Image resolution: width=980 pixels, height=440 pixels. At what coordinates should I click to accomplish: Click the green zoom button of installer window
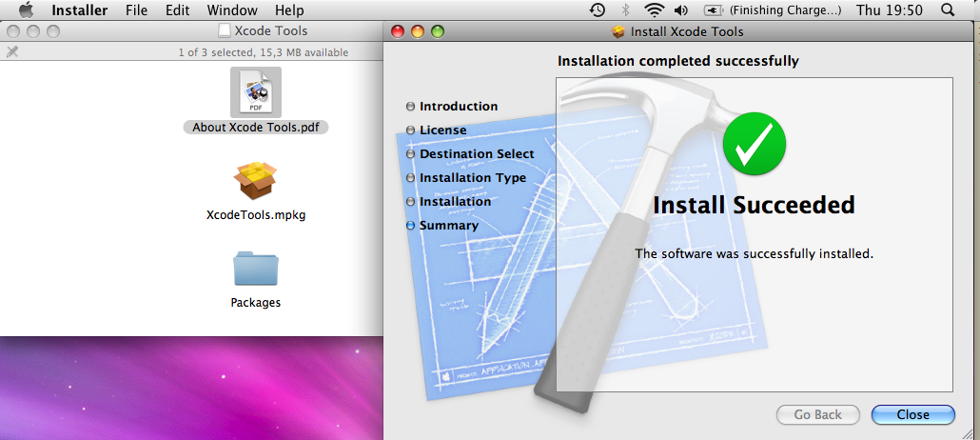[x=438, y=30]
